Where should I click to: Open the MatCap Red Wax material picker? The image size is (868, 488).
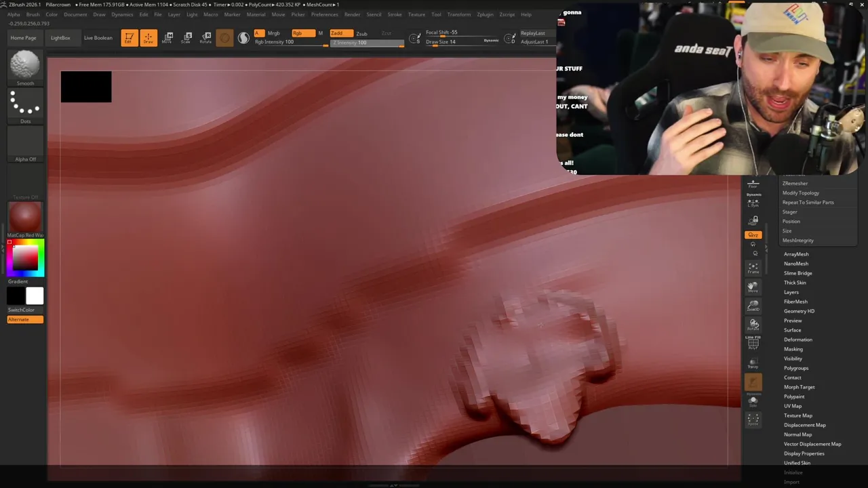pyautogui.click(x=25, y=220)
